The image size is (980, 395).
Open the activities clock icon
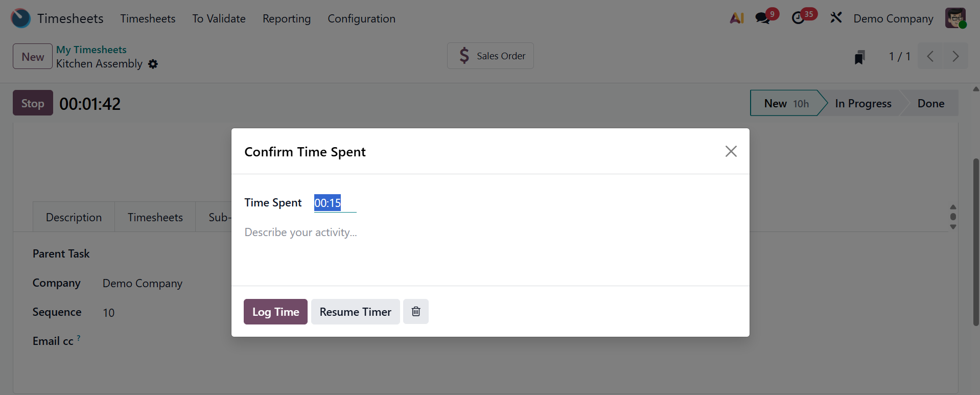(798, 18)
